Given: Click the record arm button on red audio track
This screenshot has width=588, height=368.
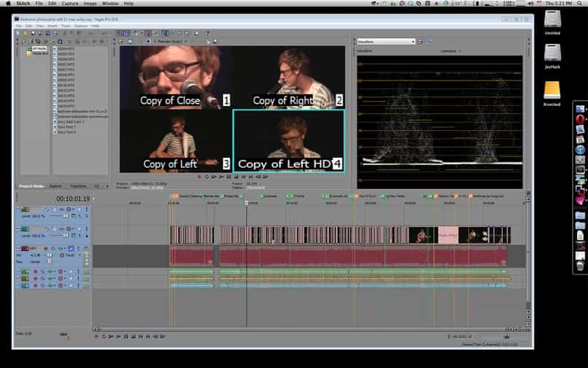Looking at the screenshot, I should coord(46,248).
